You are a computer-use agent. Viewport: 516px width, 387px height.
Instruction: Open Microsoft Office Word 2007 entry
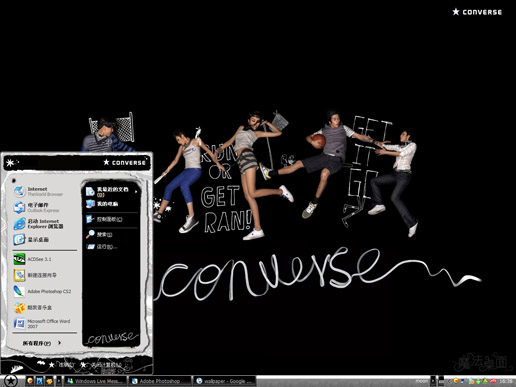click(x=42, y=323)
